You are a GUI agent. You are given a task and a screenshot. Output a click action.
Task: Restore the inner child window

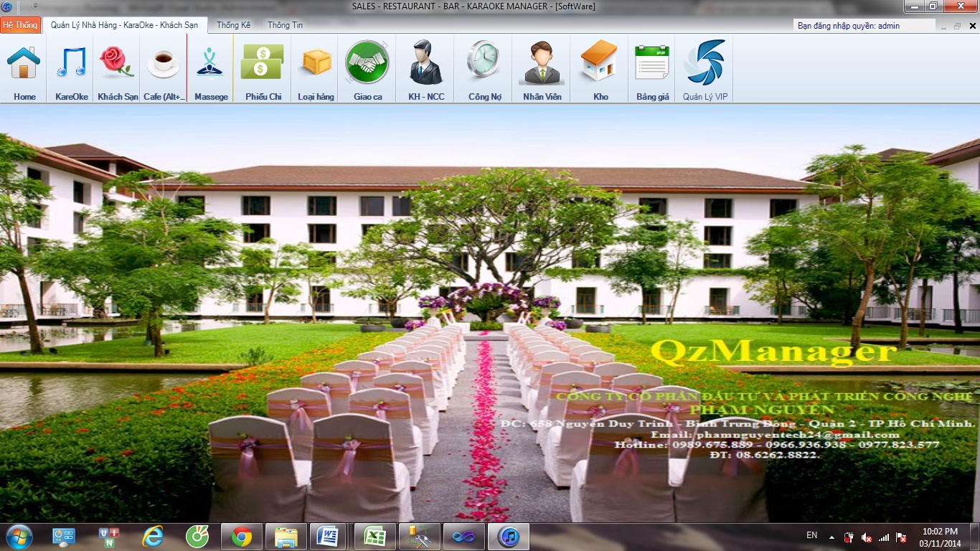pyautogui.click(x=957, y=26)
